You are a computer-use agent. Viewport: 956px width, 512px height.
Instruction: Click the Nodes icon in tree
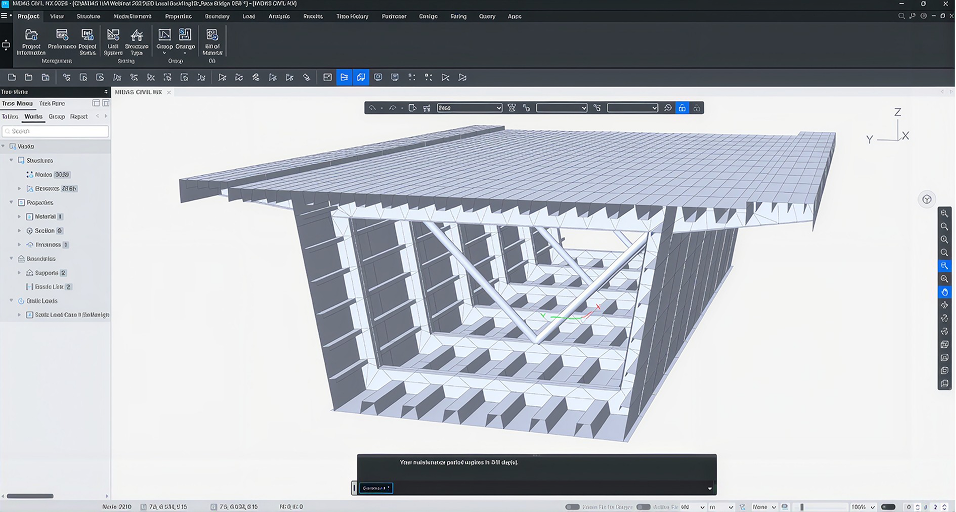[29, 174]
